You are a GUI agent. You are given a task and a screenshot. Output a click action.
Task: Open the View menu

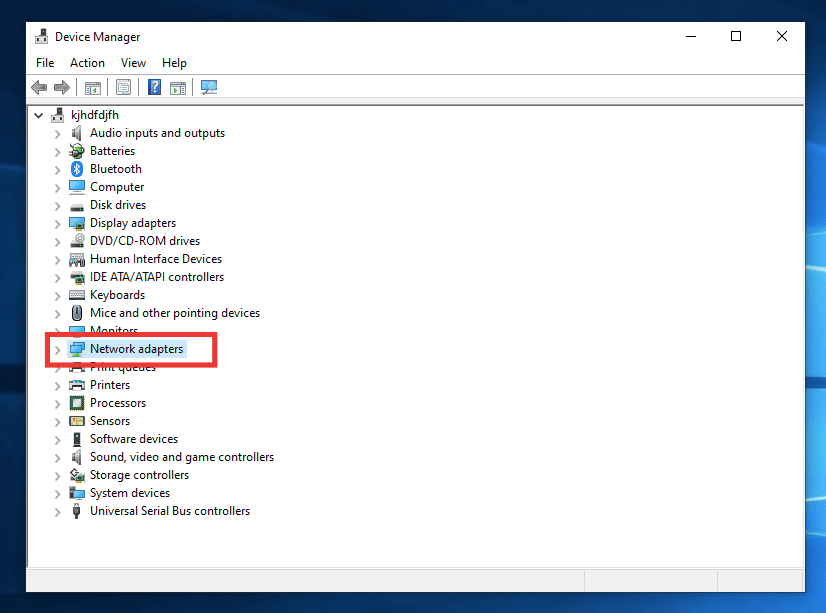click(x=133, y=63)
